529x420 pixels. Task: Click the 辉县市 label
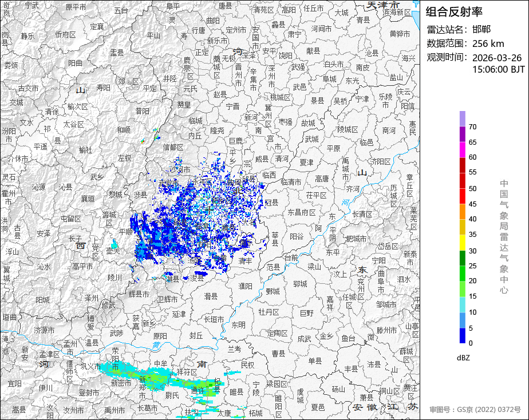click(139, 294)
